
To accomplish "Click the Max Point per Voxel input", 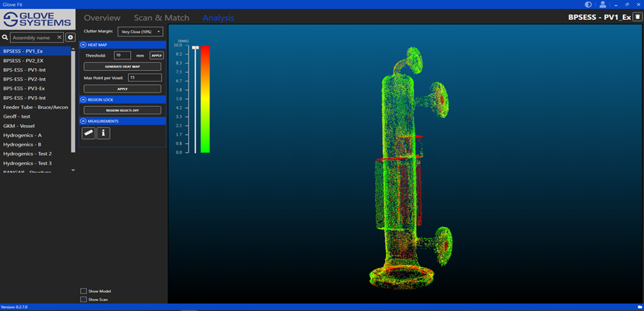I will (145, 77).
